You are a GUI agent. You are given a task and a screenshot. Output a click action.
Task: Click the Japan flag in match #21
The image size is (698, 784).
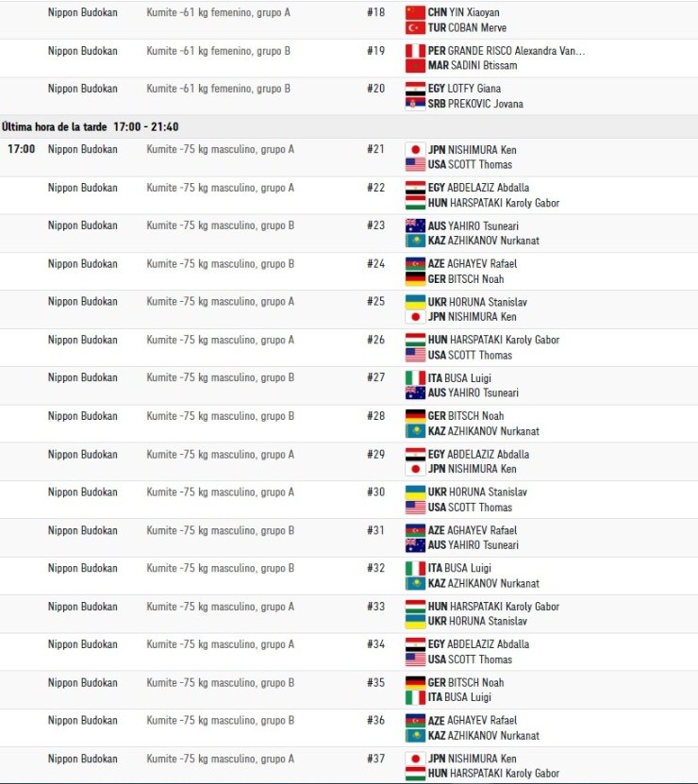tap(415, 149)
